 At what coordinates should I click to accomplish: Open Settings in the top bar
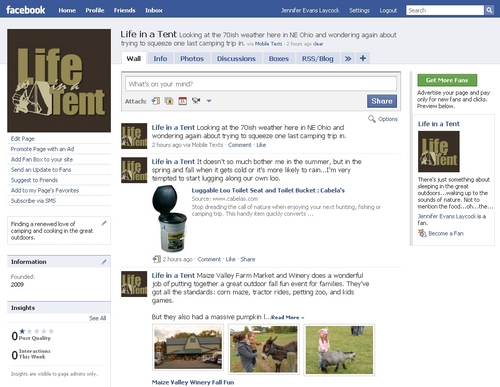[359, 10]
